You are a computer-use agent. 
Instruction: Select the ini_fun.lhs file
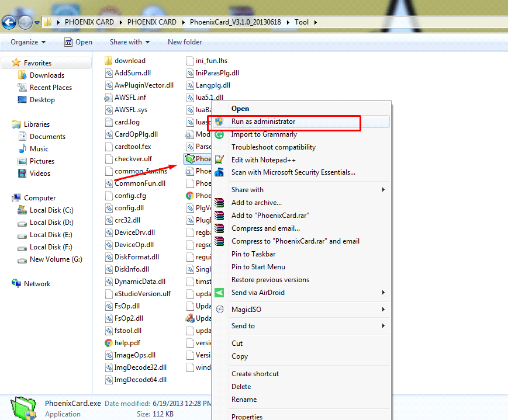point(212,61)
